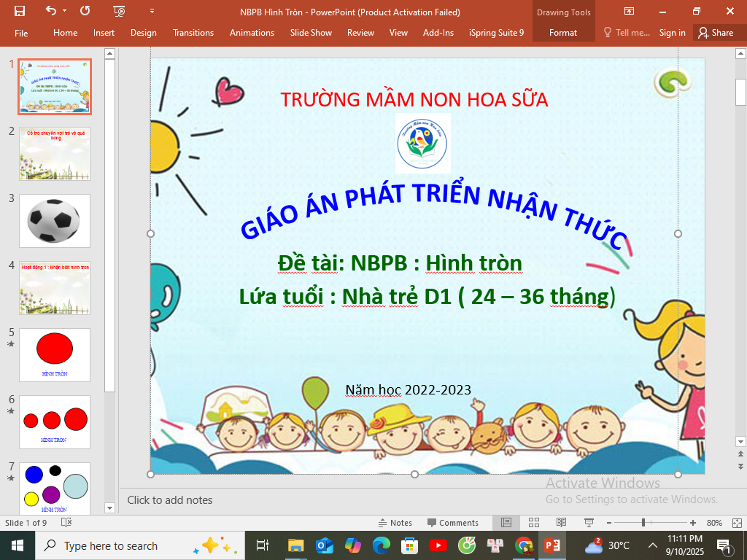Open Reading View from status bar
Screen dimensions: 747x560
[x=561, y=523]
